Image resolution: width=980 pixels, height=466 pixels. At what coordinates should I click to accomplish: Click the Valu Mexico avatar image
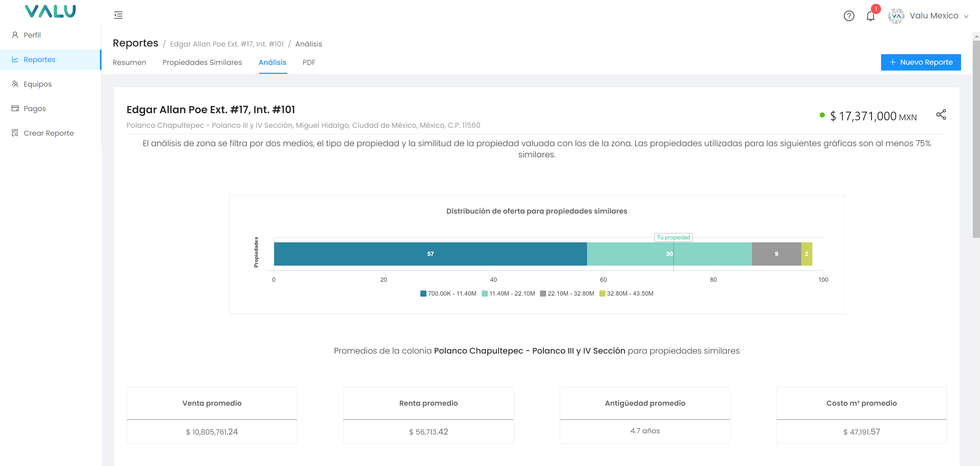pos(896,16)
